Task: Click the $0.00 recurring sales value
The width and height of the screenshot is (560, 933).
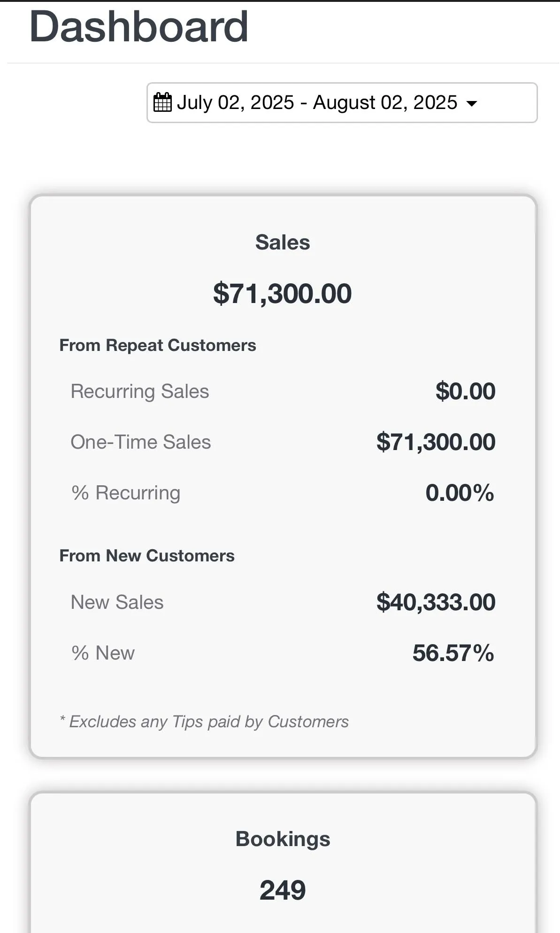Action: [x=465, y=391]
